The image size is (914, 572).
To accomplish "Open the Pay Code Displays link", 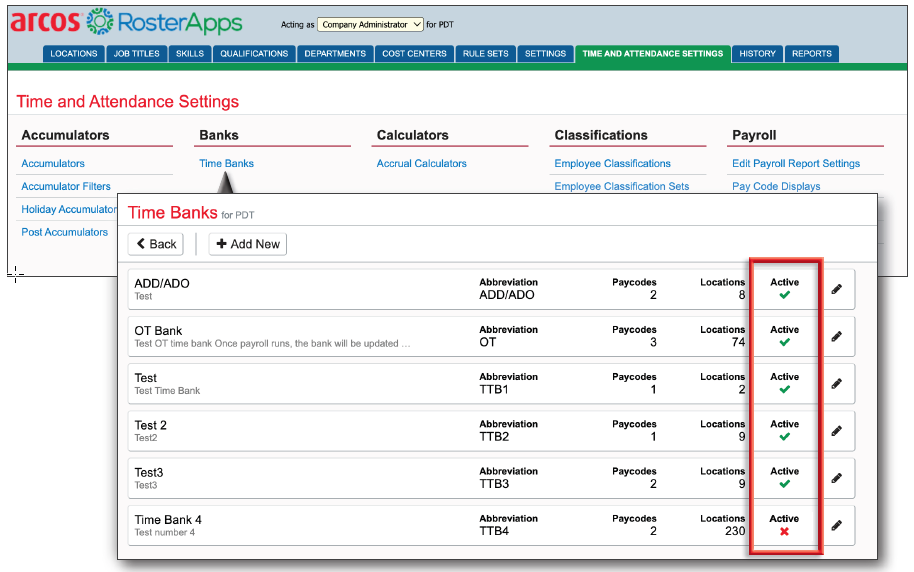I will [776, 186].
